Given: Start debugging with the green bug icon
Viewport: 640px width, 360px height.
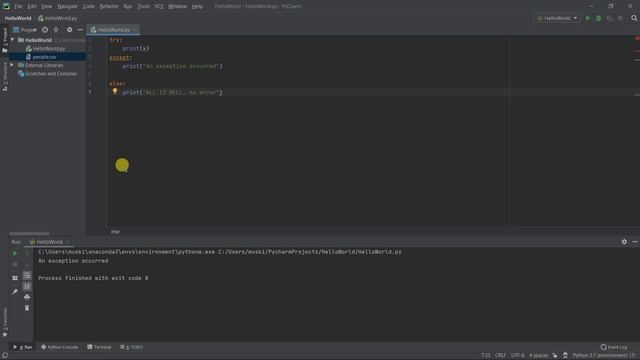Looking at the screenshot, I should pos(599,18).
